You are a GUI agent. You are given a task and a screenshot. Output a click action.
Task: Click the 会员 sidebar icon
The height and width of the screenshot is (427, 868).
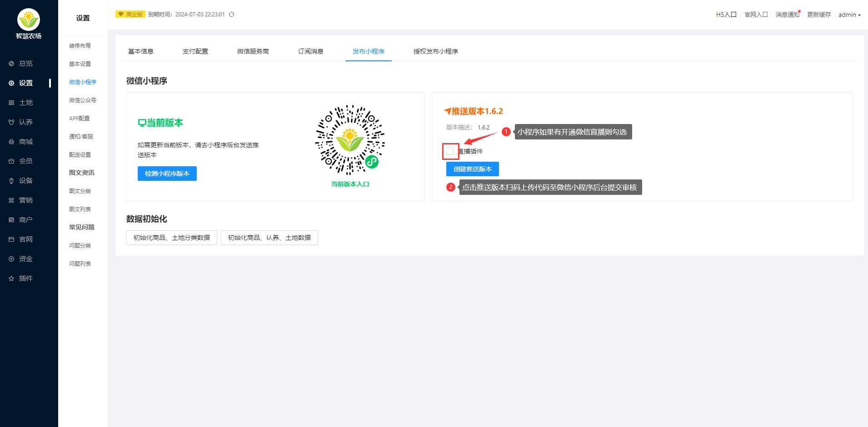pos(11,161)
